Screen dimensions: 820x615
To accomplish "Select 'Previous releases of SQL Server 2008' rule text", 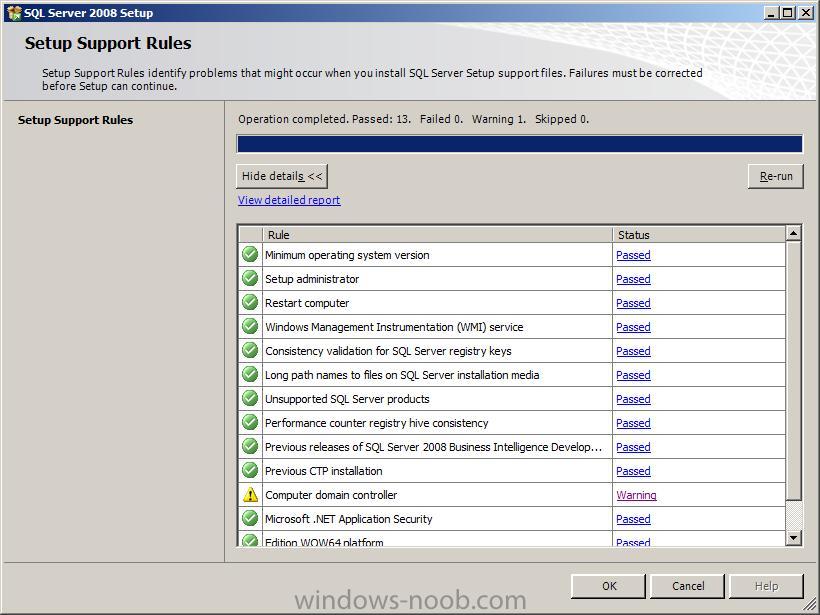I will click(434, 447).
